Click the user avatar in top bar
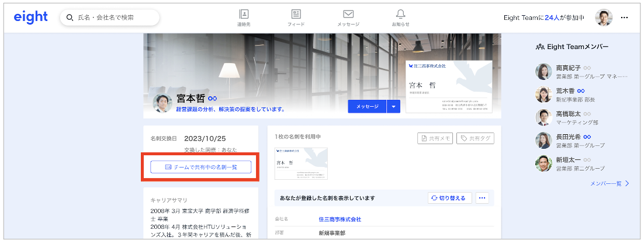The height and width of the screenshot is (244, 644). [604, 18]
